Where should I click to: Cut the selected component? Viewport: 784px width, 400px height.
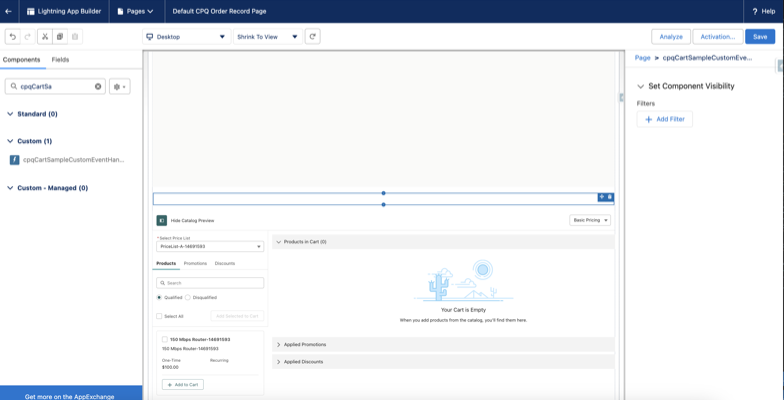pyautogui.click(x=45, y=36)
